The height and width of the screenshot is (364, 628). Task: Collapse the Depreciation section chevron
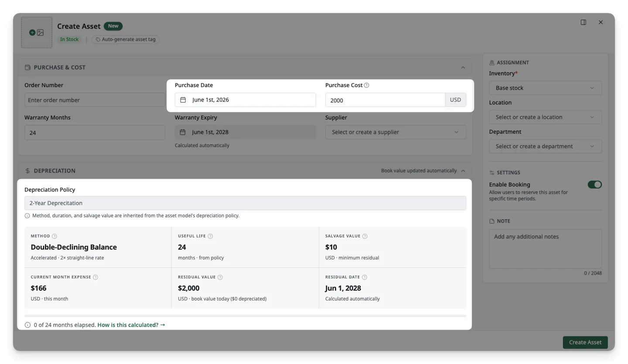[463, 171]
